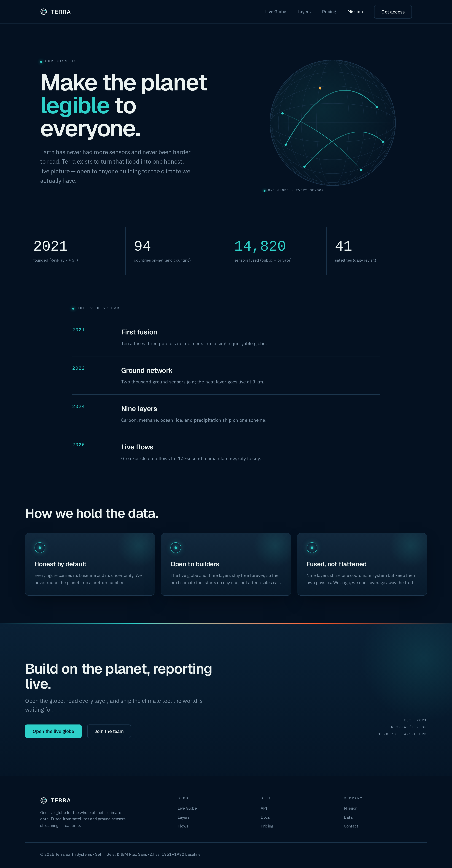The image size is (452, 868).
Task: Click the EST. 2021 text
Action: (415, 720)
